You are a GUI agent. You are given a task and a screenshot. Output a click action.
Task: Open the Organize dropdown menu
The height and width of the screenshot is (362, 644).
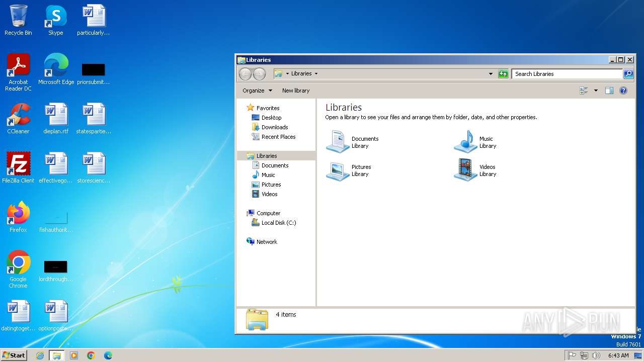(x=257, y=90)
